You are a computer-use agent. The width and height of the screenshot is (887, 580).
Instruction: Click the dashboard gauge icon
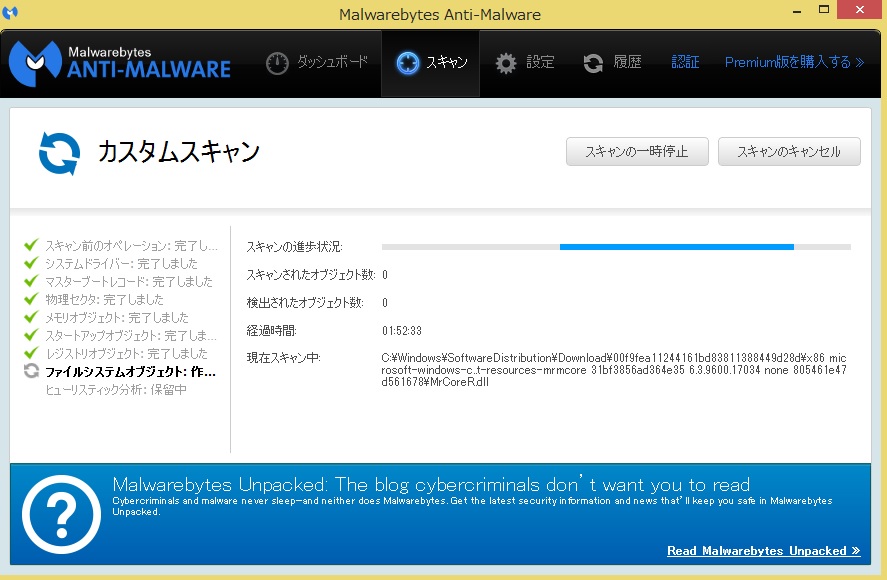[277, 63]
